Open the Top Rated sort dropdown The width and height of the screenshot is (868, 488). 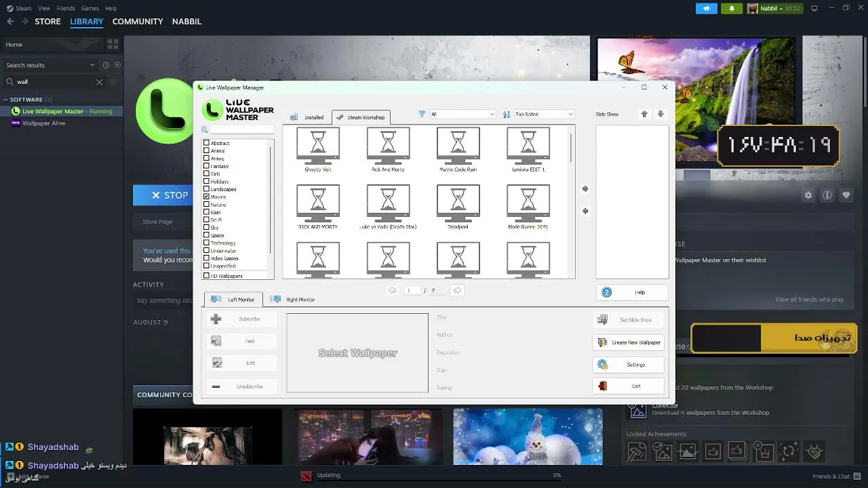coord(544,115)
